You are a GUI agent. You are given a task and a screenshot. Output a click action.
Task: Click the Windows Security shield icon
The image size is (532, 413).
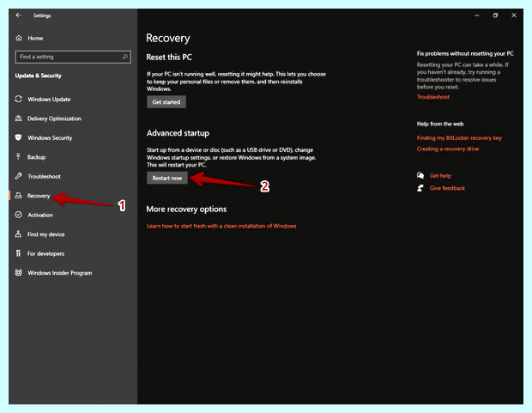click(x=19, y=137)
